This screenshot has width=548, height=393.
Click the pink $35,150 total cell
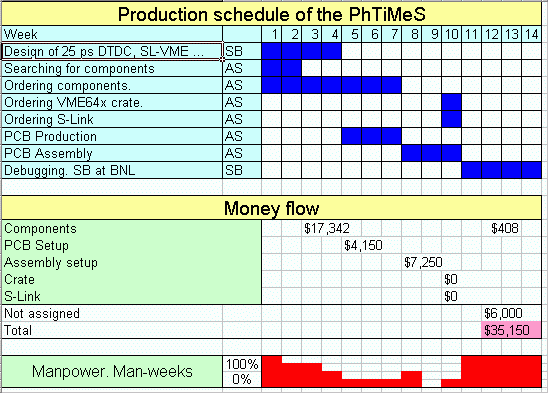point(511,330)
